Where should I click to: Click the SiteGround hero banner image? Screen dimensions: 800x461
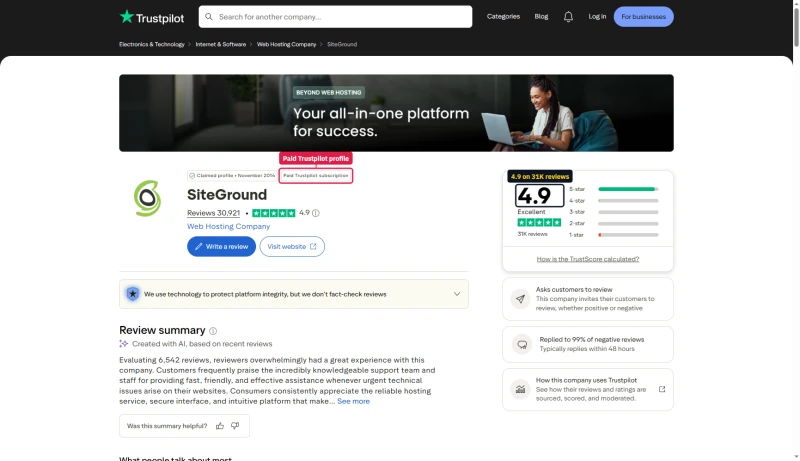coord(396,113)
